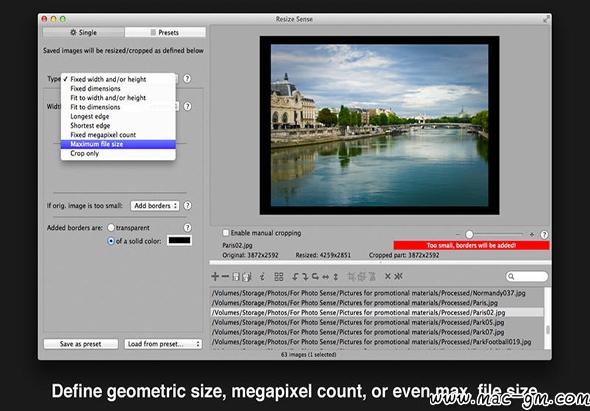Choose Crop only menu item
590x411 pixels.
coord(118,153)
